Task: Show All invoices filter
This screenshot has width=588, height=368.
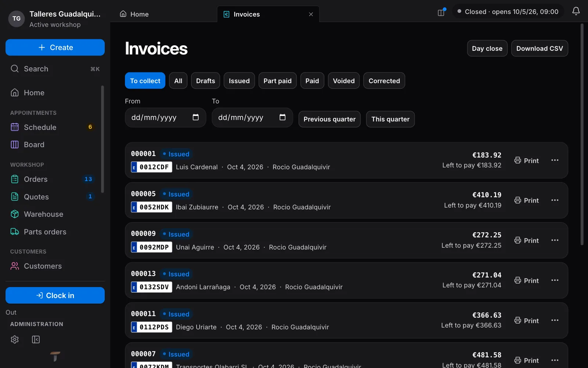Action: [x=178, y=81]
